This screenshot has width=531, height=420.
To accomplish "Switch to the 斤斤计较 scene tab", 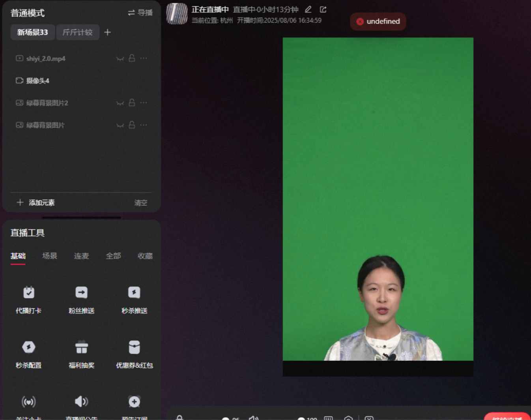I will point(78,32).
